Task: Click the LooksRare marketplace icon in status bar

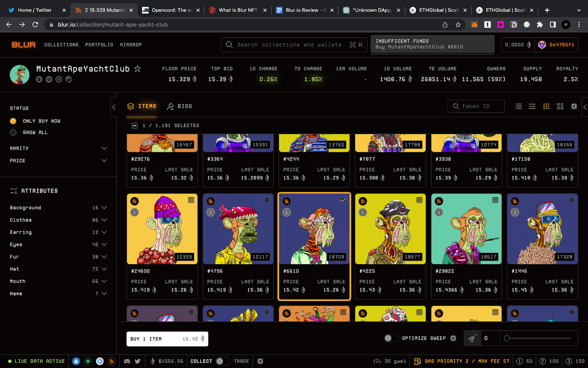Action: pos(88,361)
